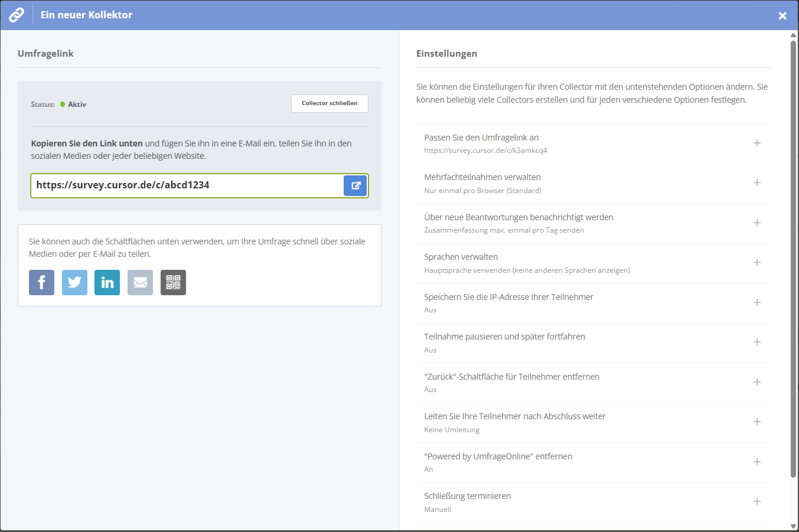Expand Teilnahme pausieren und später fortfahren
The image size is (799, 532).
[x=756, y=342]
